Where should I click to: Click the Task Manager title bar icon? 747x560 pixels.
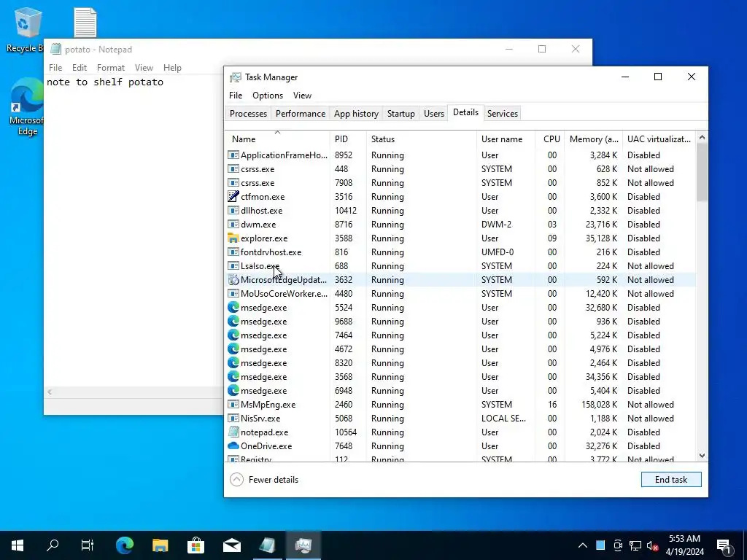point(236,77)
